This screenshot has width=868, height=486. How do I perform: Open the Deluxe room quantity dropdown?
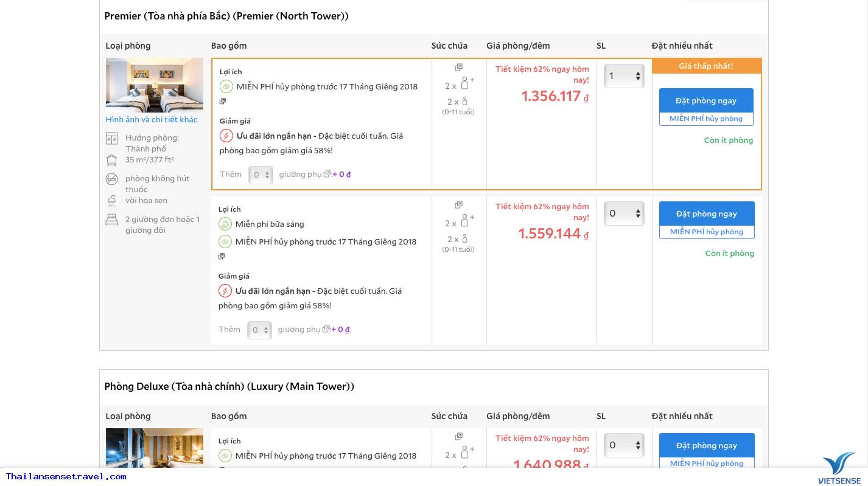click(x=624, y=445)
